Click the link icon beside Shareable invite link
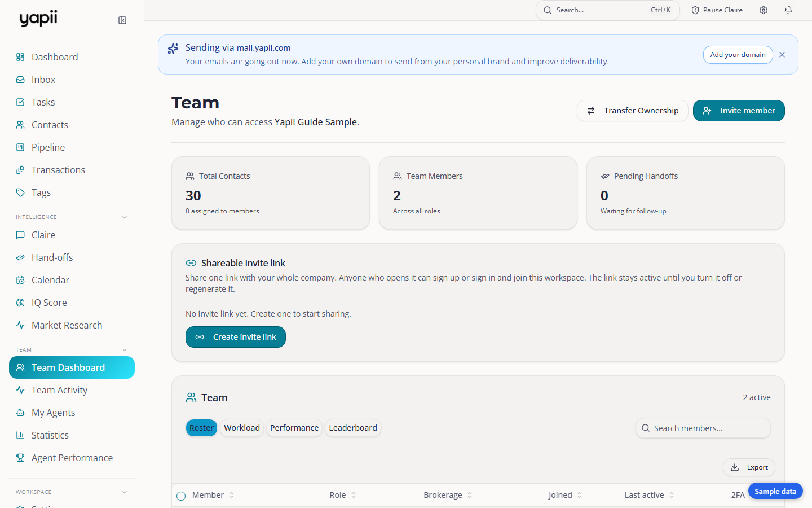Viewport: 812px width, 508px height. [x=191, y=263]
